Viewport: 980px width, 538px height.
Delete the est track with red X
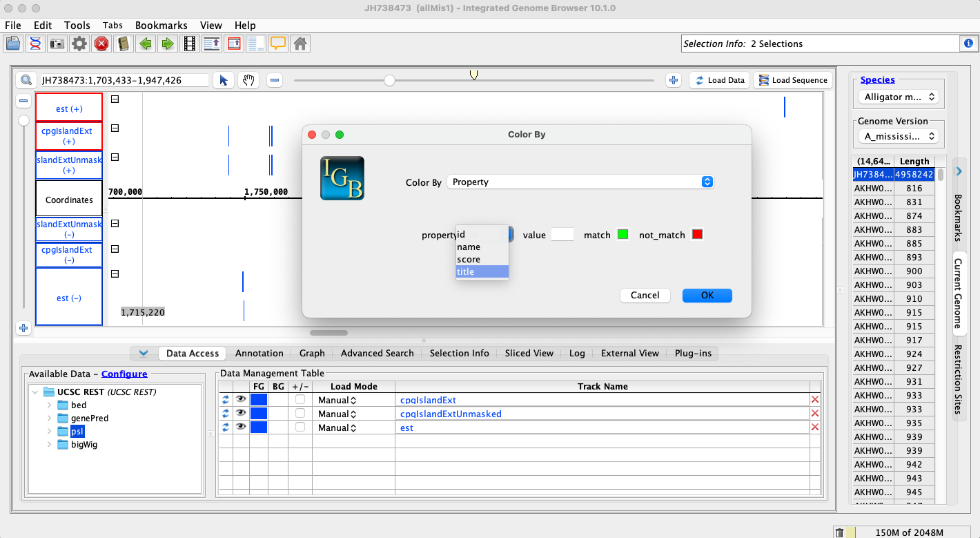815,427
